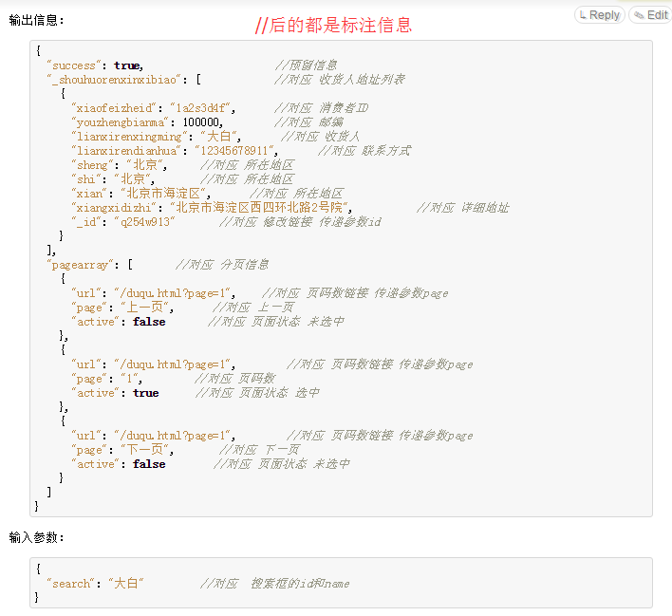Click the comment 对应 搜索框的id和name
The image size is (672, 616).
click(x=277, y=584)
